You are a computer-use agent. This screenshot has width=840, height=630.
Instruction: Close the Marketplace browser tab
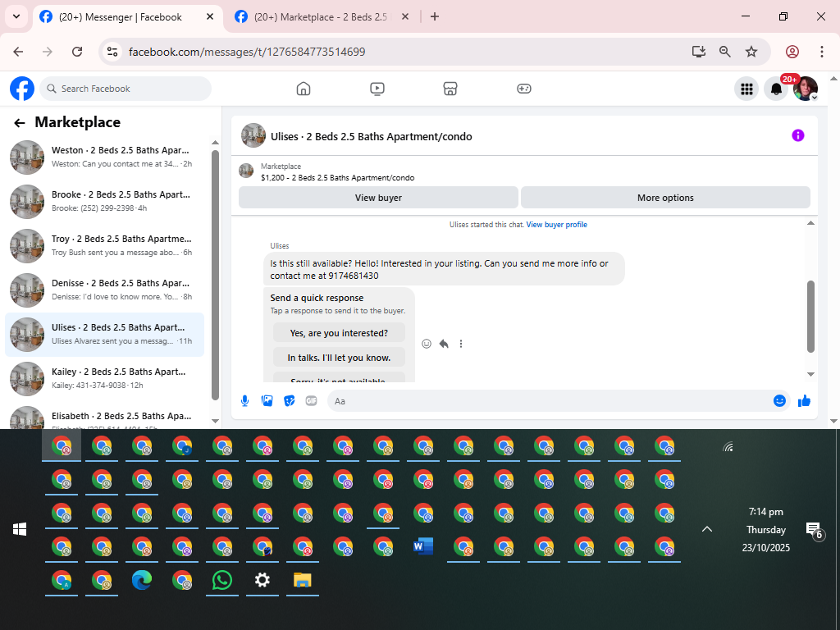(x=405, y=16)
